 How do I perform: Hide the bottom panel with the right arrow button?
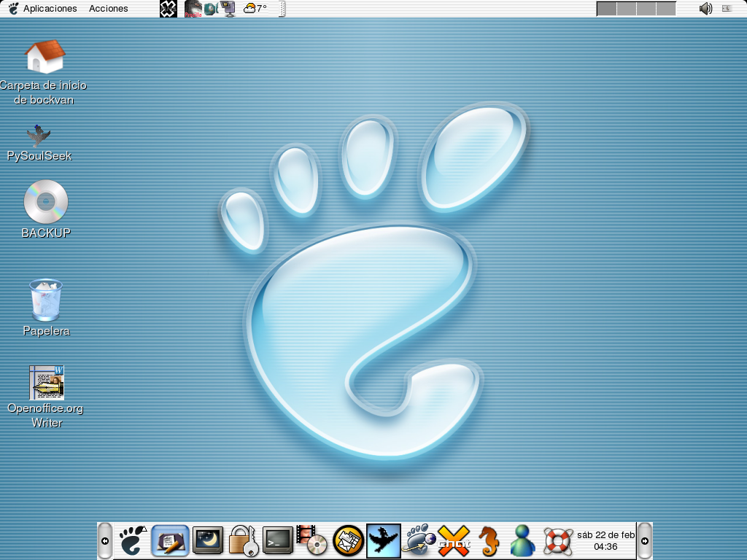tap(645, 541)
